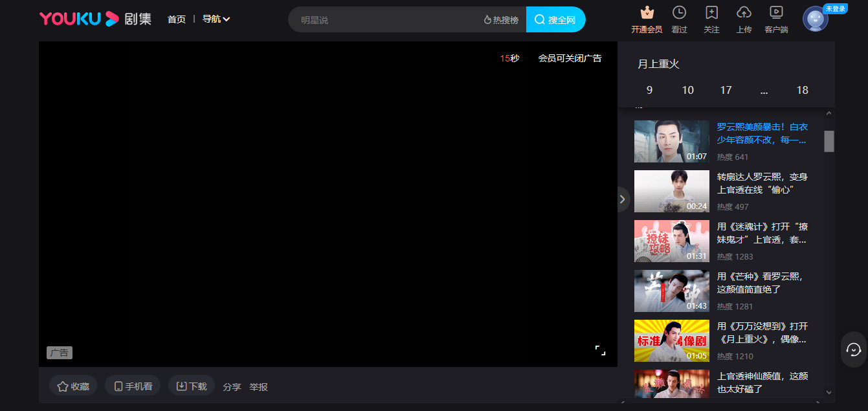The width and height of the screenshot is (868, 411).
Task: Click the fullscreen icon in player
Action: click(x=600, y=350)
